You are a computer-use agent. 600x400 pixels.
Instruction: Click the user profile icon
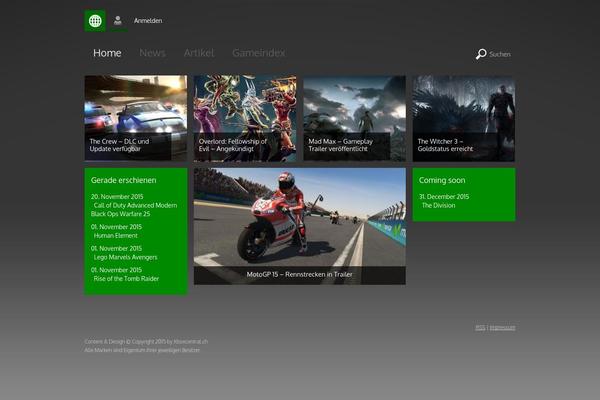click(118, 21)
